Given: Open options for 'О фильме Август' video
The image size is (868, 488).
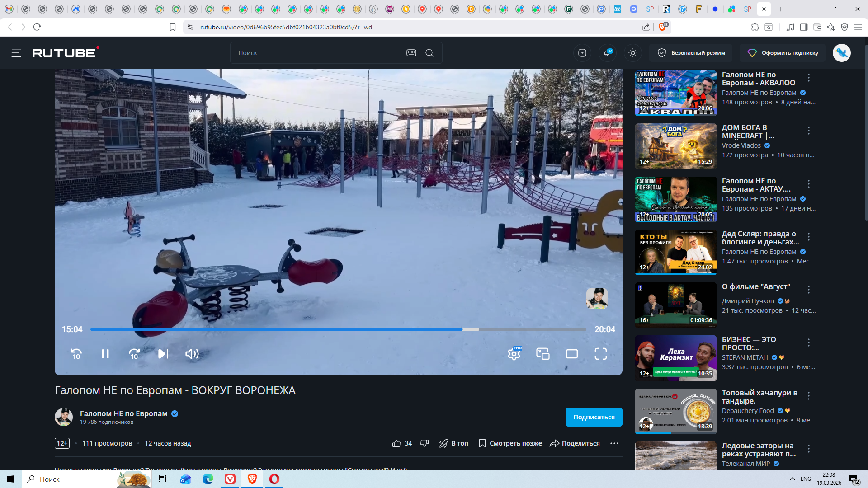Looking at the screenshot, I should coord(809,290).
